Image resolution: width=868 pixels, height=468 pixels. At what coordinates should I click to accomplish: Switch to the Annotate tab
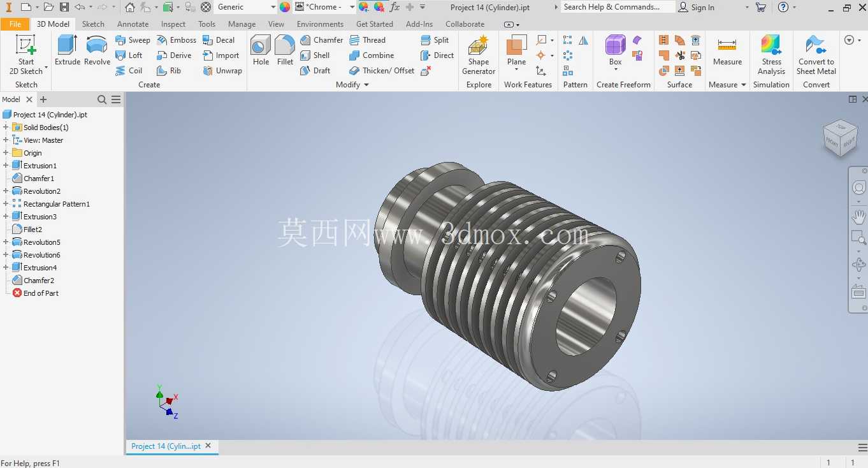133,24
